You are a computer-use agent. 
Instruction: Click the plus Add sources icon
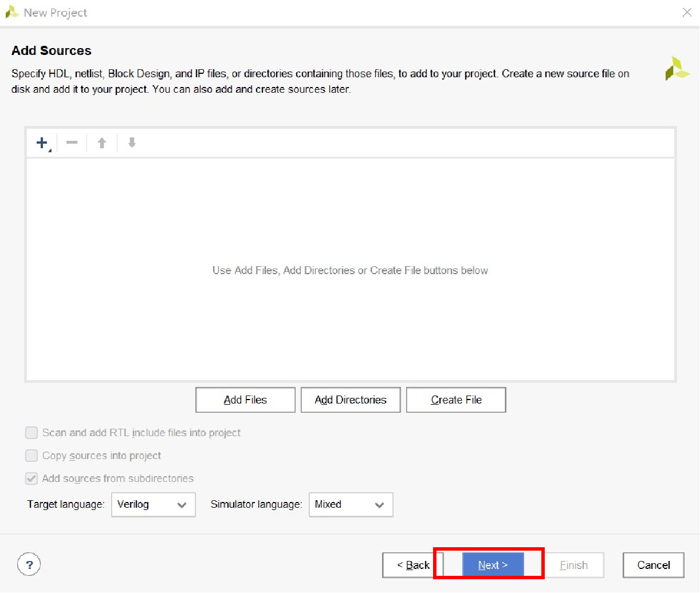pos(42,143)
